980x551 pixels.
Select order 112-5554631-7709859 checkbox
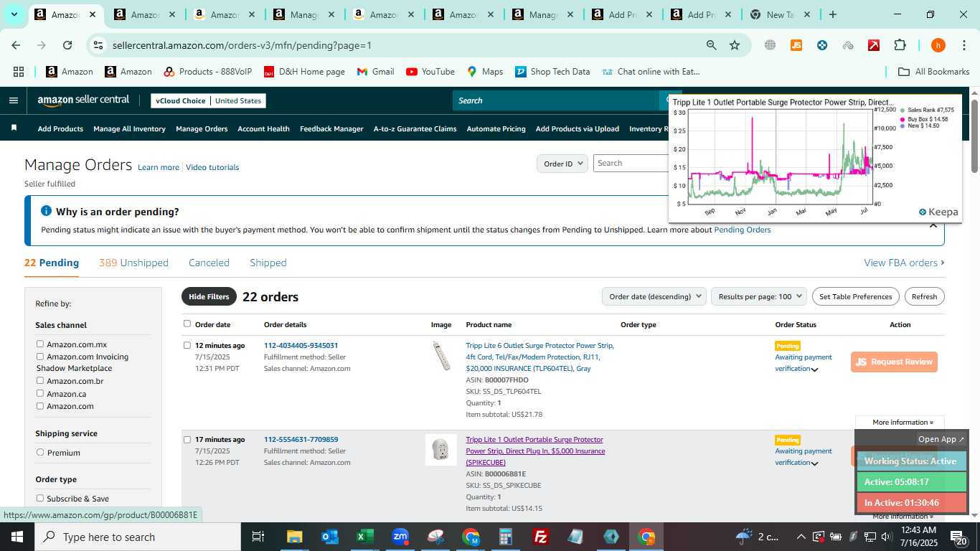pos(187,439)
